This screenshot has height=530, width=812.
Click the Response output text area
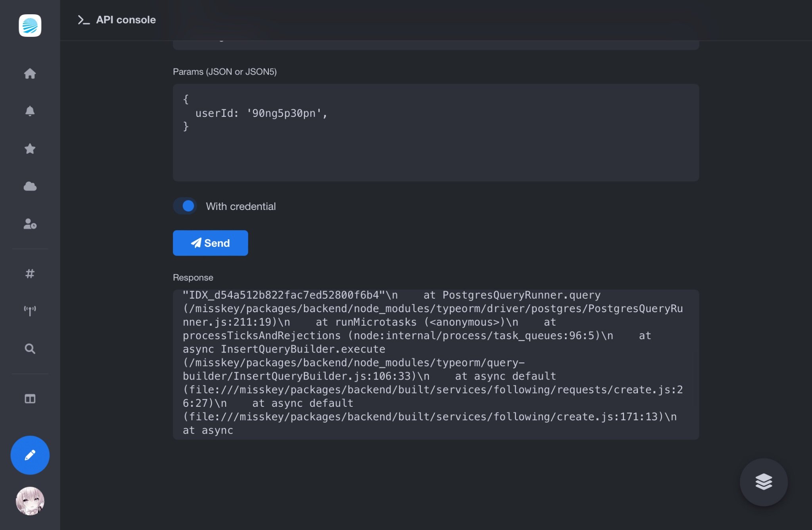pyautogui.click(x=435, y=364)
